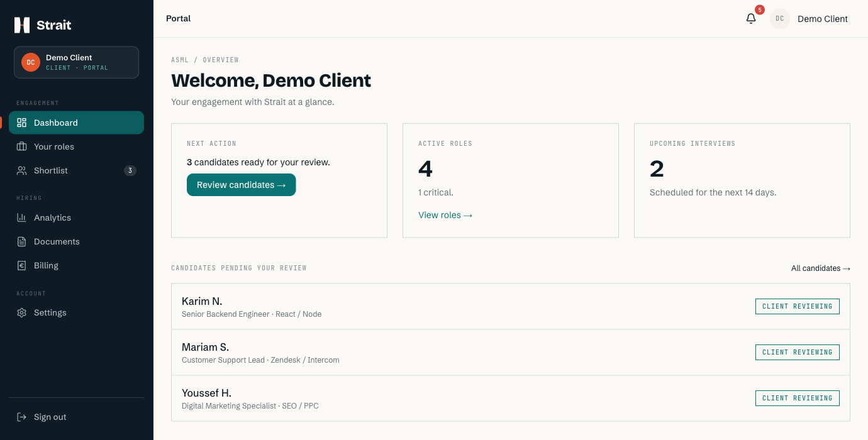
Task: Open the Mariam S. candidate row
Action: tap(511, 353)
